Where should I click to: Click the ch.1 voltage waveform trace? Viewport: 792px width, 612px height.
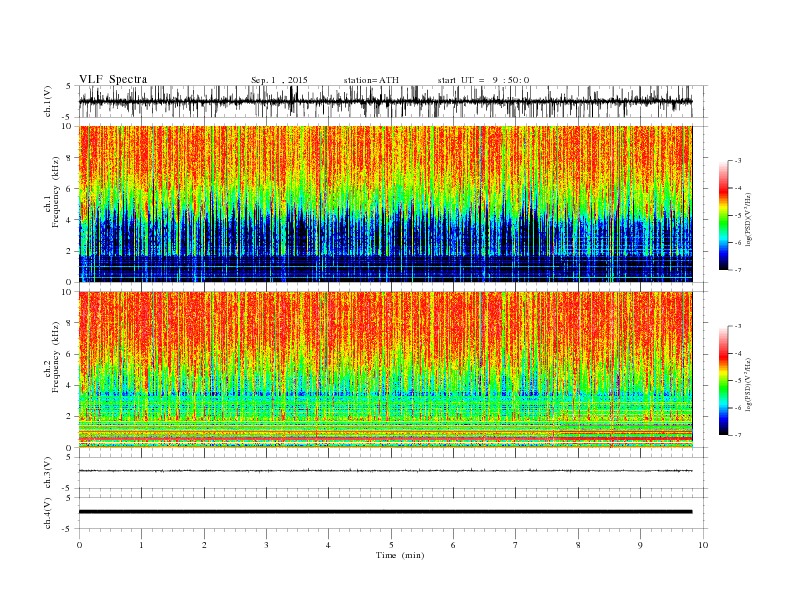[385, 101]
